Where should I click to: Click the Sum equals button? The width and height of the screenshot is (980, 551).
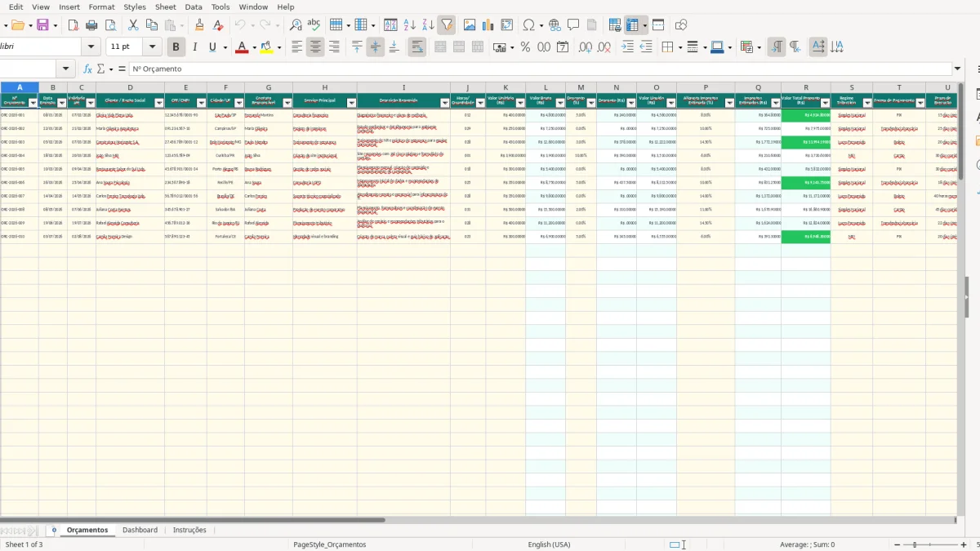pyautogui.click(x=122, y=69)
